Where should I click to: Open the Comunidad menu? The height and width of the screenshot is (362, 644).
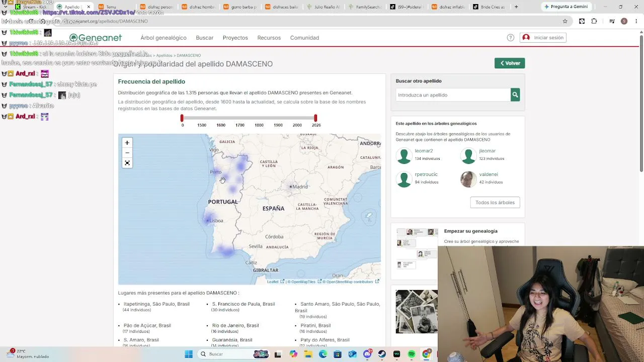304,38
